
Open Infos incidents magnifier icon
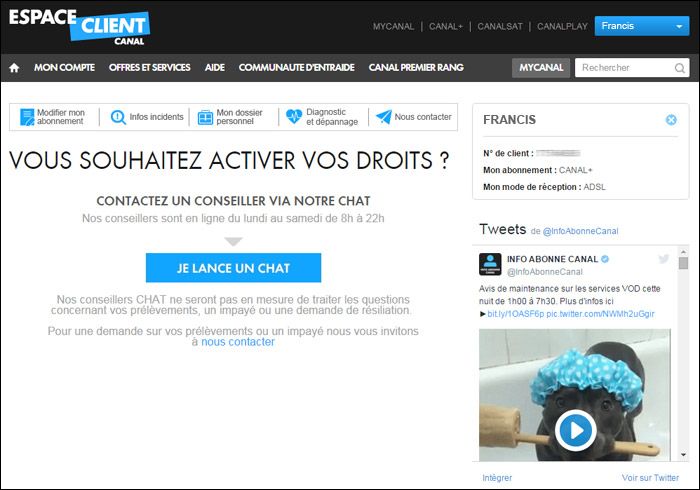118,117
